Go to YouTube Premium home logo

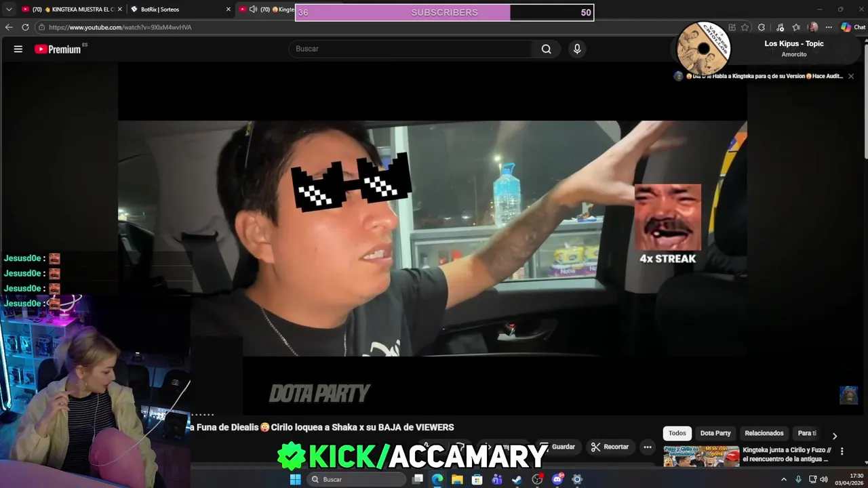(x=58, y=49)
